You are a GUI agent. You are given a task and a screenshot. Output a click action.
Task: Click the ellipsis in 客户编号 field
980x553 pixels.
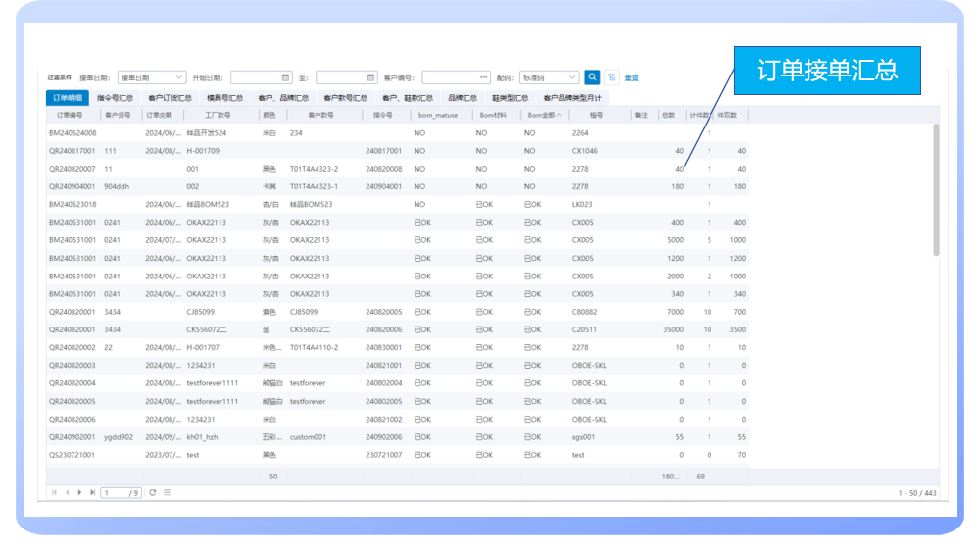(x=484, y=77)
